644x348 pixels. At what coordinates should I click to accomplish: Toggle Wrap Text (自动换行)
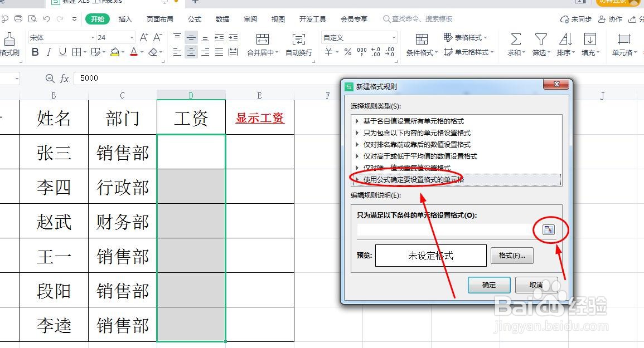point(299,45)
